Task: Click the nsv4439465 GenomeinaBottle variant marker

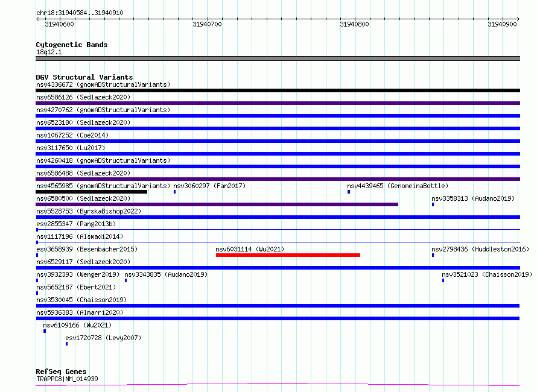Action: tap(349, 192)
